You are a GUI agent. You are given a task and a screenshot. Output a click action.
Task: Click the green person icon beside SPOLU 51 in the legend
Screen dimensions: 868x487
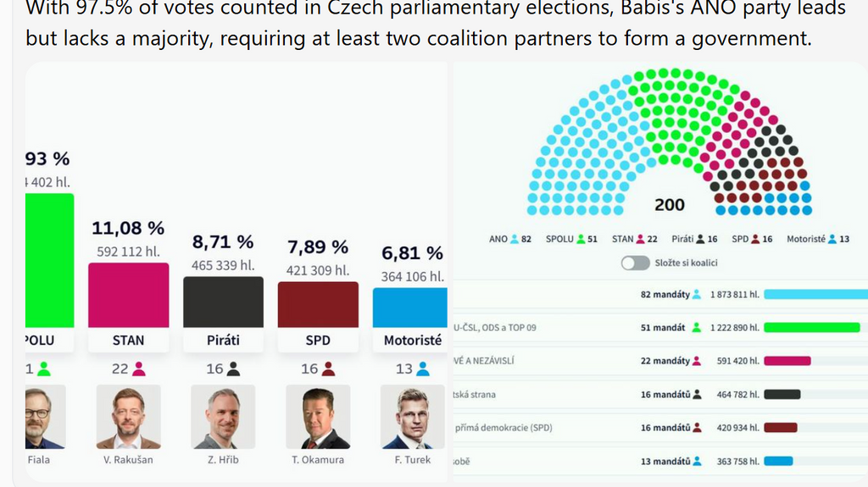[581, 240]
